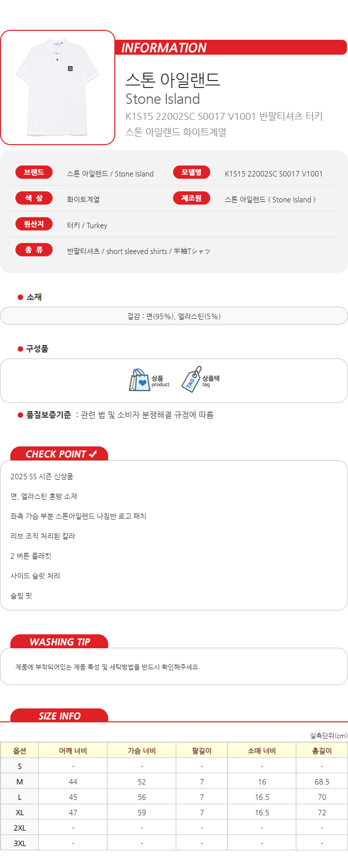
Task: Open the SIZE INFO tab header
Action: [59, 715]
